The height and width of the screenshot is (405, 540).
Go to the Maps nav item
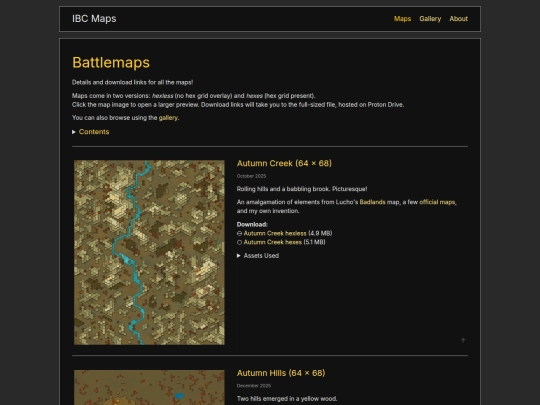click(x=402, y=19)
